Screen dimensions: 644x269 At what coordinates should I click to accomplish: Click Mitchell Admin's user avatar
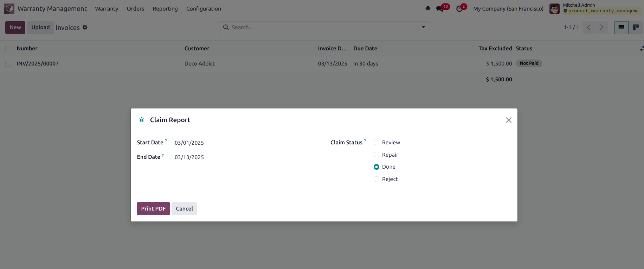(554, 9)
